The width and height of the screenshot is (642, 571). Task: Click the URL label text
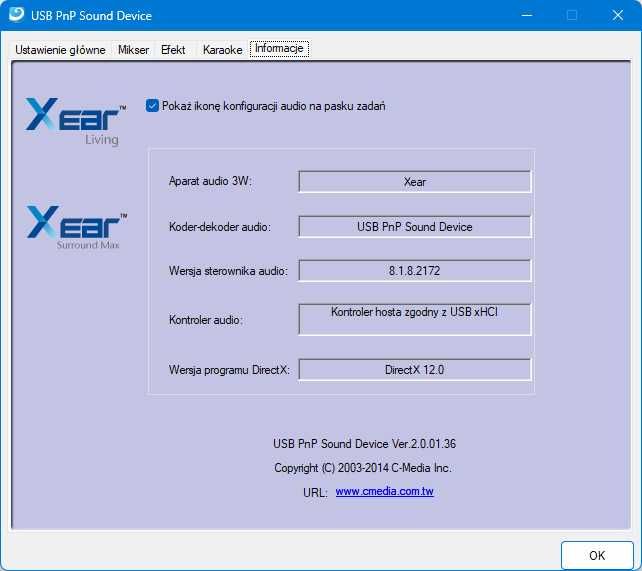pos(315,492)
